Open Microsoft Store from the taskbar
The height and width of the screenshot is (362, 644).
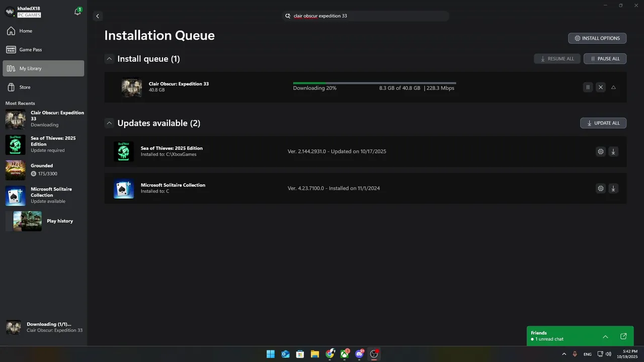(x=300, y=354)
